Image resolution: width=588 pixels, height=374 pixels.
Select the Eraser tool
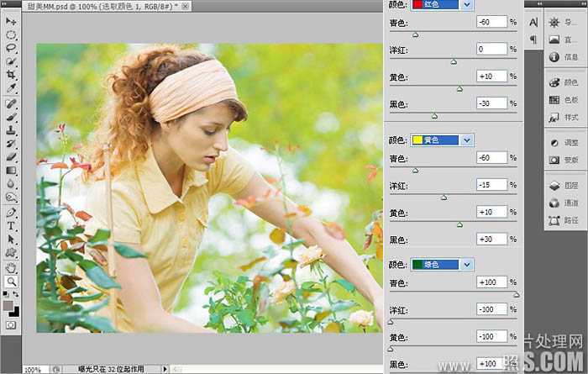pyautogui.click(x=11, y=157)
